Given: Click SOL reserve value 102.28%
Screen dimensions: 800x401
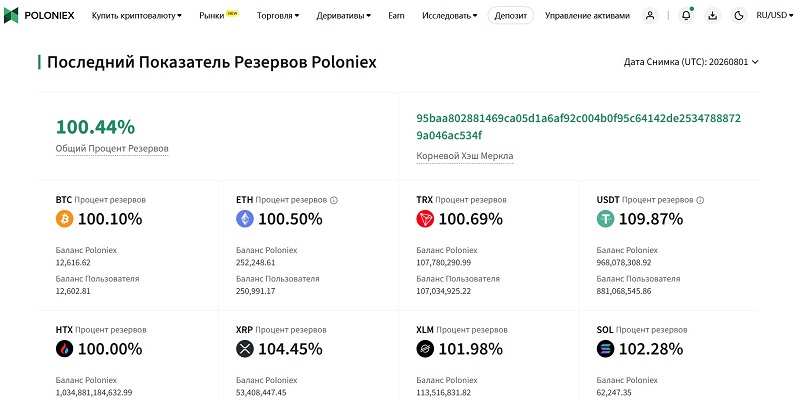Looking at the screenshot, I should point(651,349).
